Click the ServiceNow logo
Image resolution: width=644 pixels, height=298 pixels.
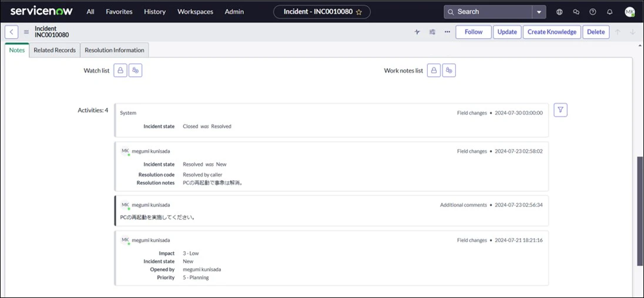42,12
